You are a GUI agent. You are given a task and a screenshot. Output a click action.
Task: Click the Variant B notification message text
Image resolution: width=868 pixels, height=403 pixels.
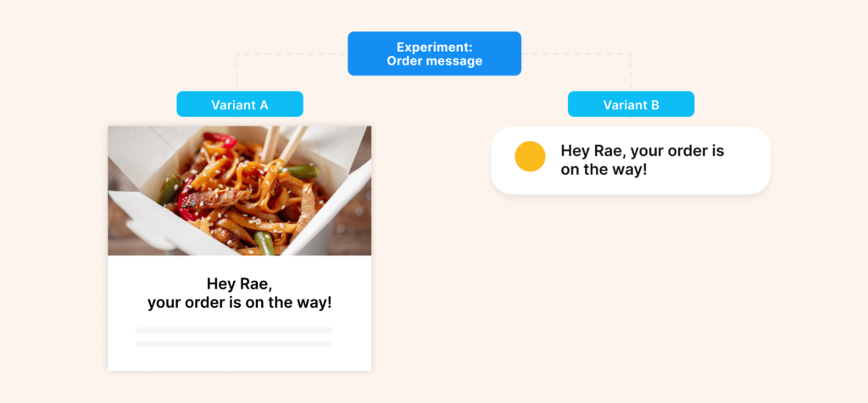643,160
